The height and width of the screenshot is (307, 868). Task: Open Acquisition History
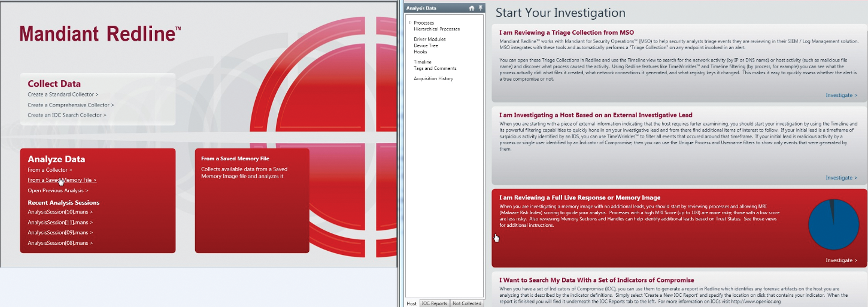coord(433,78)
